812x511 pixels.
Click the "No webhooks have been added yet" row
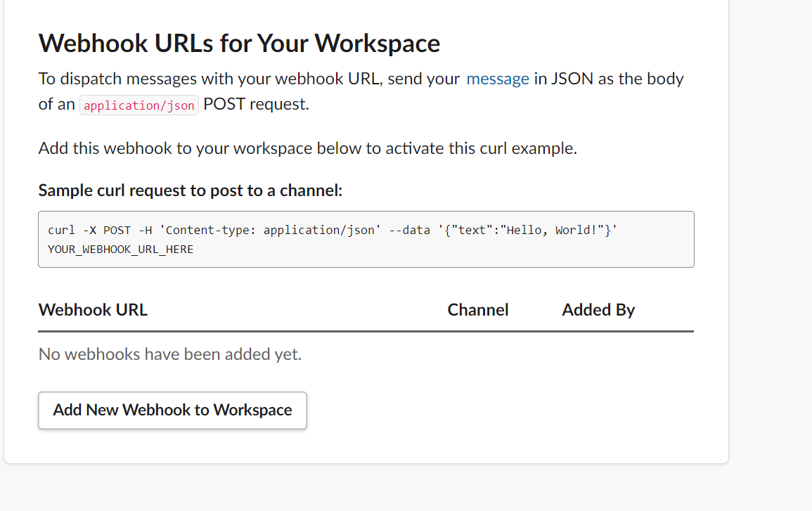pos(170,354)
